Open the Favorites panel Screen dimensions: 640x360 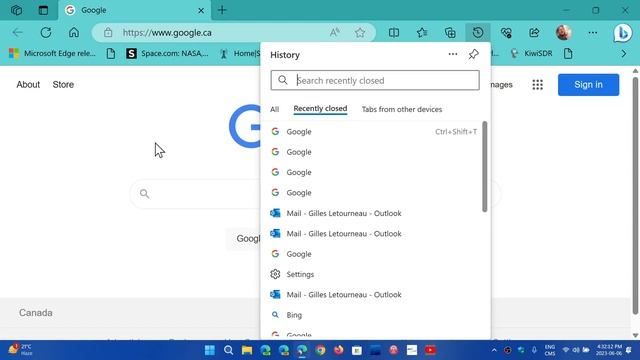point(422,33)
